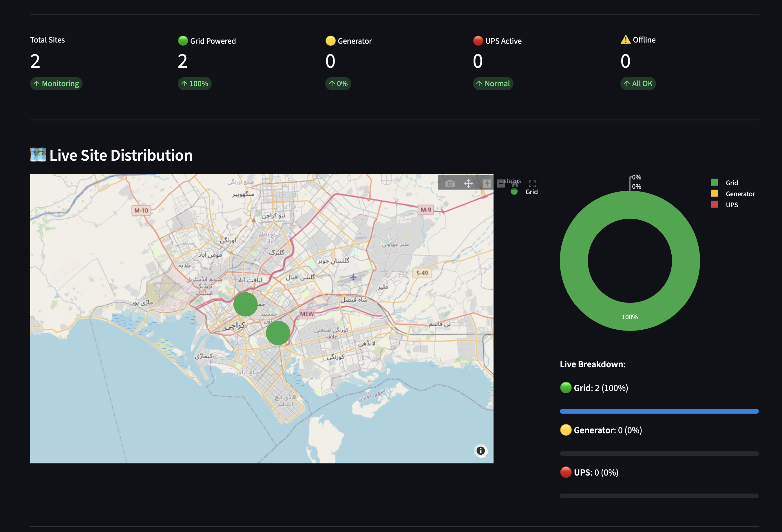Click the blue progress bar under Grid breakdown
The width and height of the screenshot is (782, 532).
click(659, 411)
